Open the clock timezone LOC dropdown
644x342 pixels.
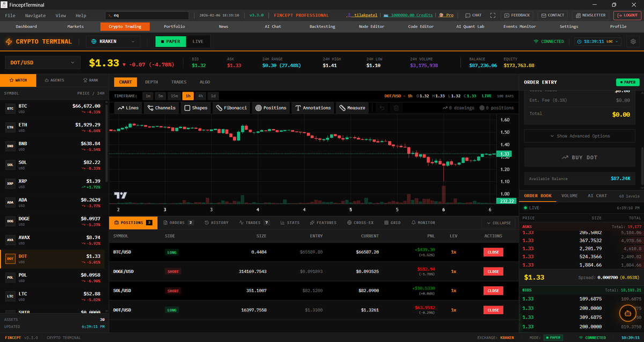(598, 41)
